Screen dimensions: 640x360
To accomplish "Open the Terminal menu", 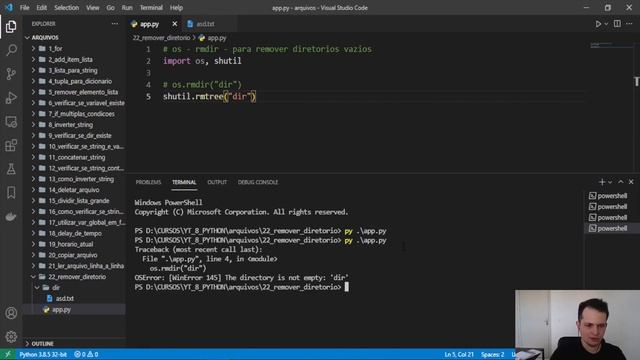I will pos(151,8).
